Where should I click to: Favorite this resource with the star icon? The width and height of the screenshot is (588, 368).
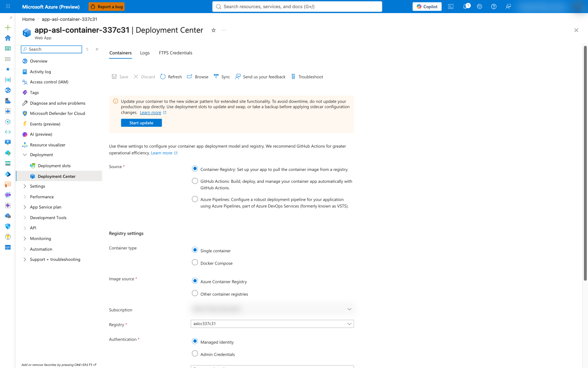coord(214,30)
